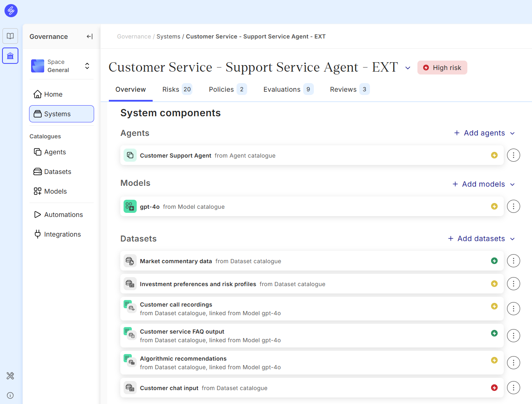Click the Systems breadcrumb link
The width and height of the screenshot is (532, 404).
[168, 36]
